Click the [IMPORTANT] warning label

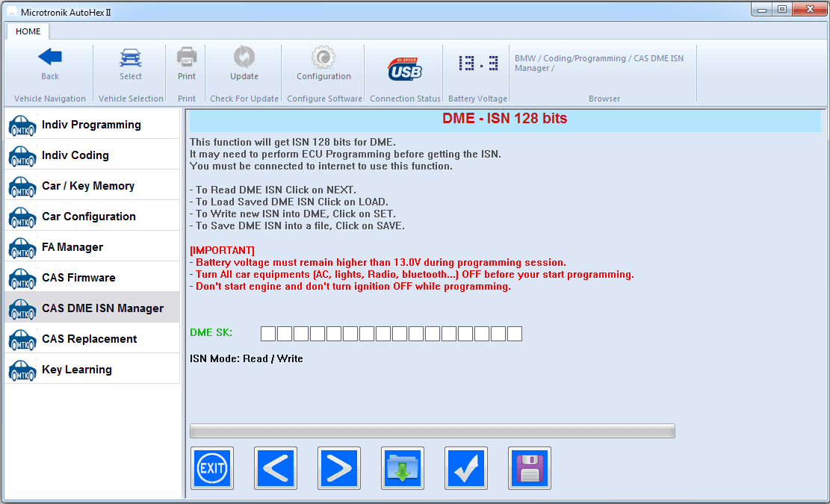point(223,250)
